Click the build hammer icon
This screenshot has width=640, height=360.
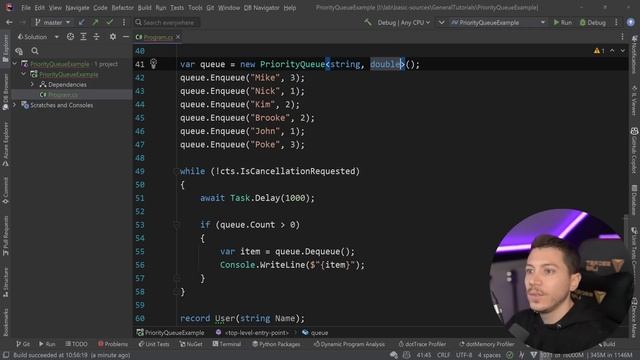tap(368, 22)
